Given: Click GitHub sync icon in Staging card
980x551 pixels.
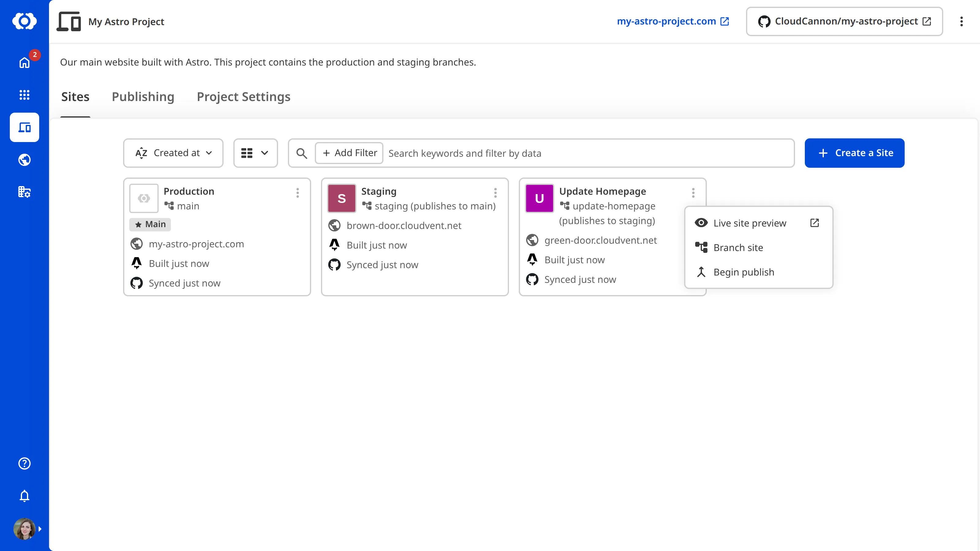Looking at the screenshot, I should click(334, 265).
